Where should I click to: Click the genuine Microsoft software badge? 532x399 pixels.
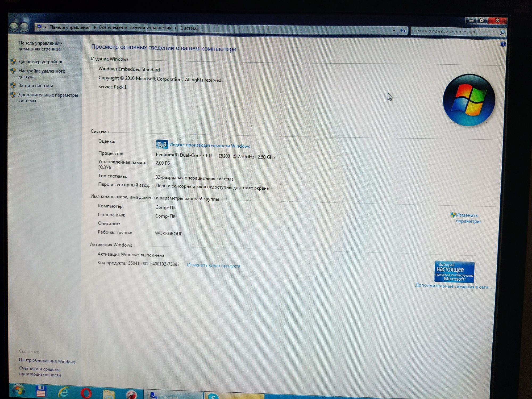coord(454,272)
